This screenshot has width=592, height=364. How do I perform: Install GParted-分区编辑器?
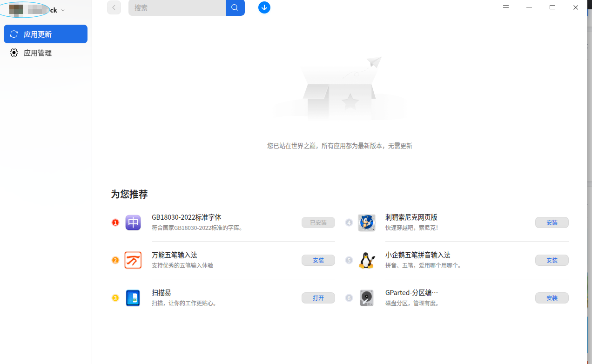click(552, 298)
